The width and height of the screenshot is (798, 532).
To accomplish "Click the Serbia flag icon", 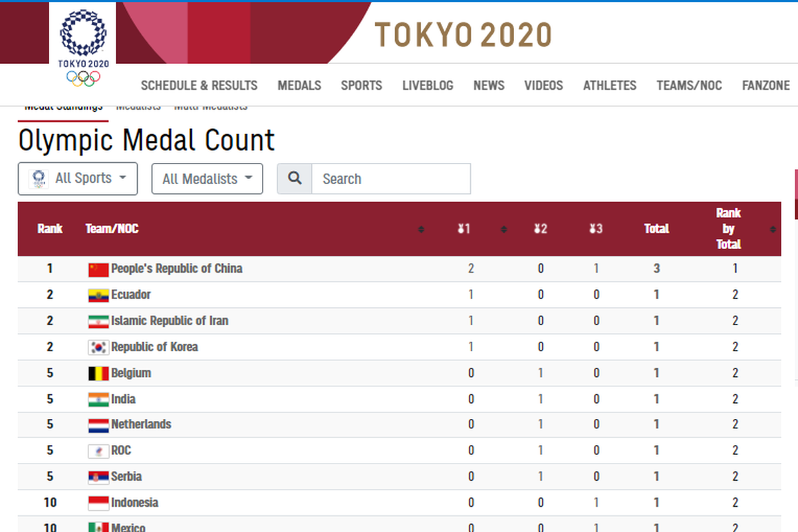I will point(98,477).
